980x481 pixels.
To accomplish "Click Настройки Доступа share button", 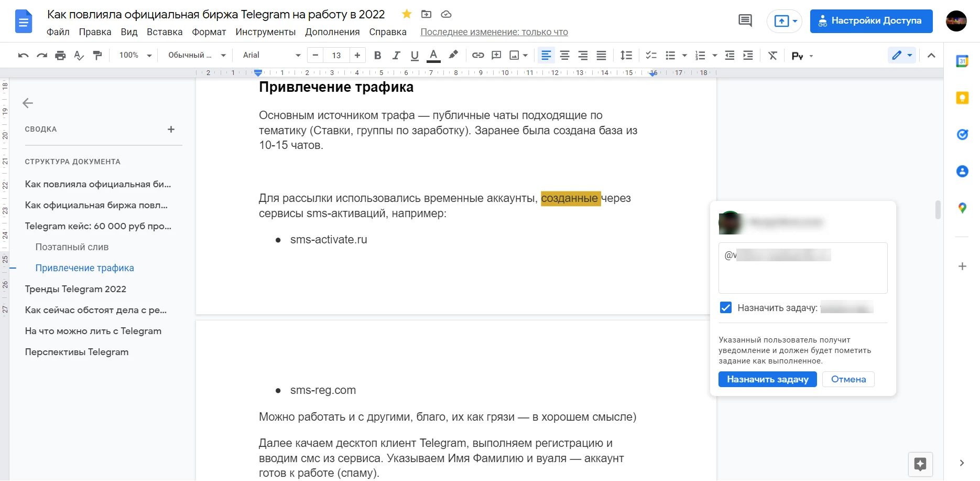I will 871,21.
